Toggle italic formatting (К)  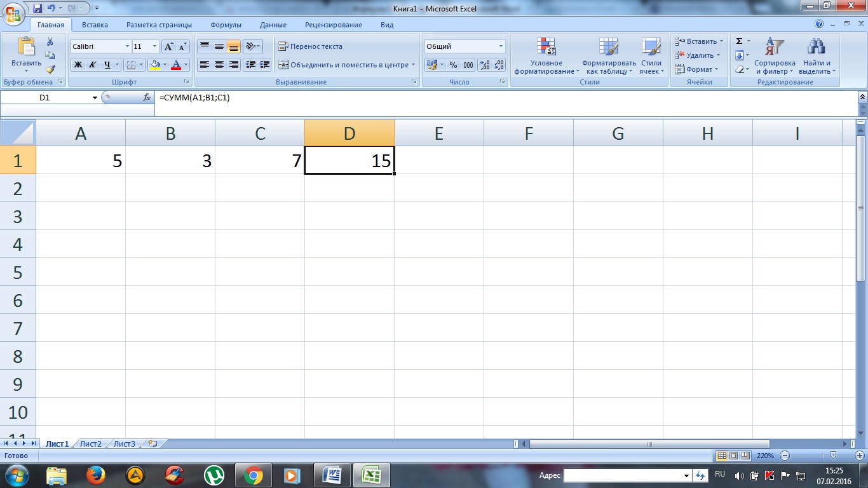pyautogui.click(x=92, y=65)
